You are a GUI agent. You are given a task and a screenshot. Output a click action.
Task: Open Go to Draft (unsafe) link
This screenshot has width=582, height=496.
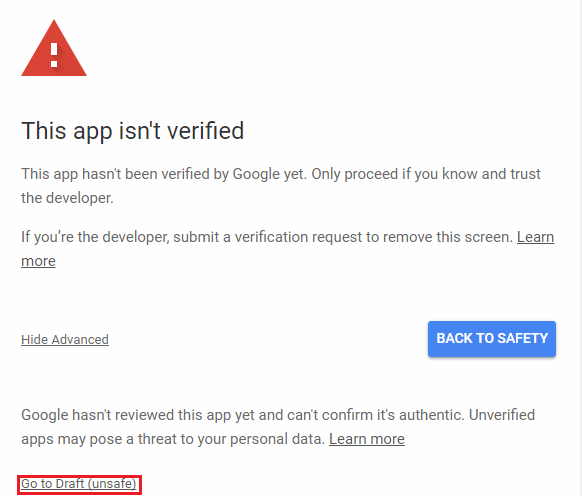click(x=79, y=484)
